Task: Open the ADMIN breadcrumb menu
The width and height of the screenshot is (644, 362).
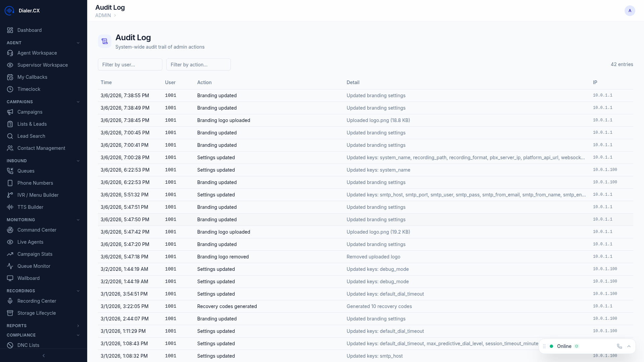Action: (x=103, y=15)
